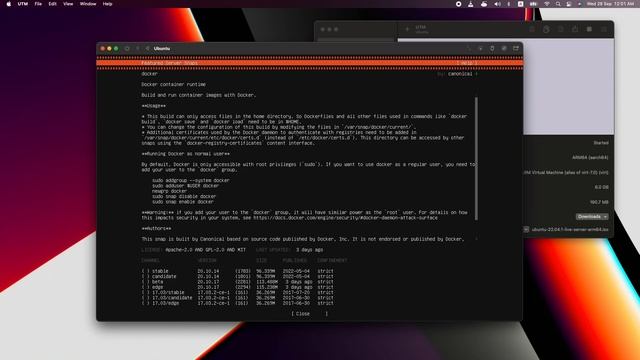Click the rightmost window-resize icon in Ubuntu toolbar
Viewport: 640px width, 360px height.
pos(516,49)
